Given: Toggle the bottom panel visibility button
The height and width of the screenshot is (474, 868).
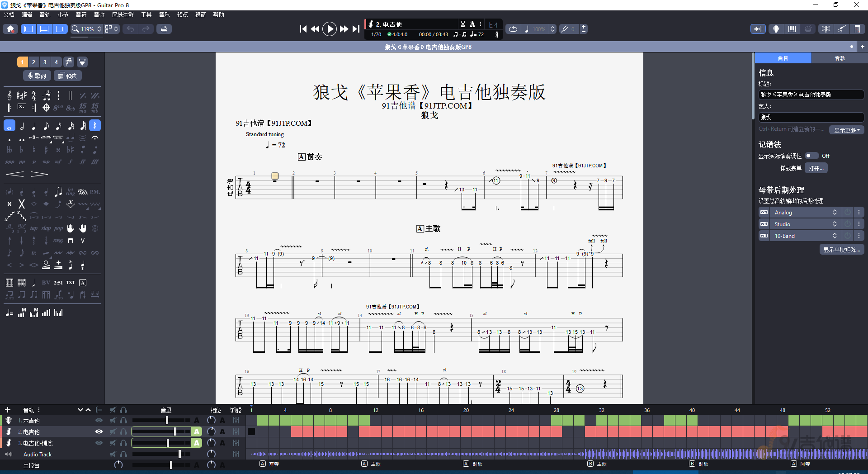Looking at the screenshot, I should [x=44, y=29].
